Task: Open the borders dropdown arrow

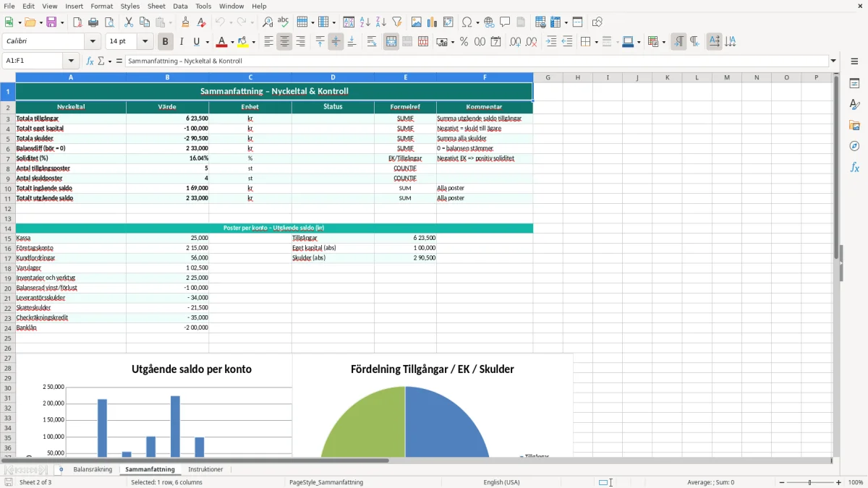Action: [x=595, y=42]
